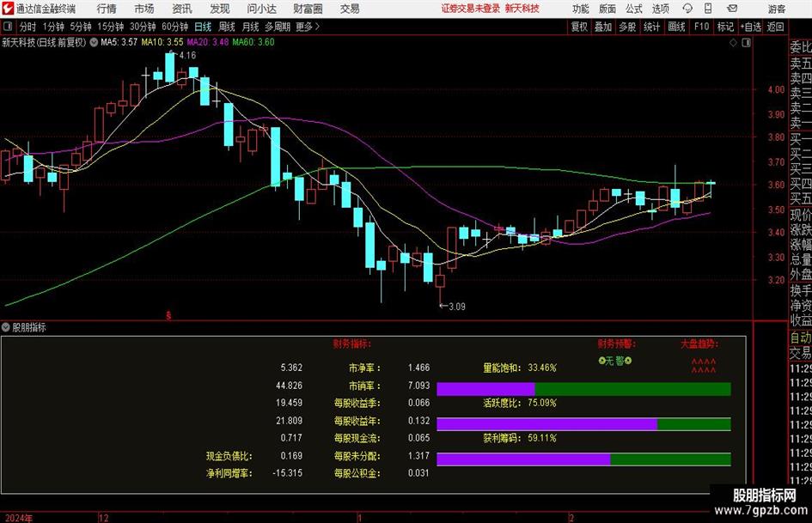Expand the 新天科技 main chart indicator dropdown
Image resolution: width=812 pixels, height=523 pixels.
(94, 42)
